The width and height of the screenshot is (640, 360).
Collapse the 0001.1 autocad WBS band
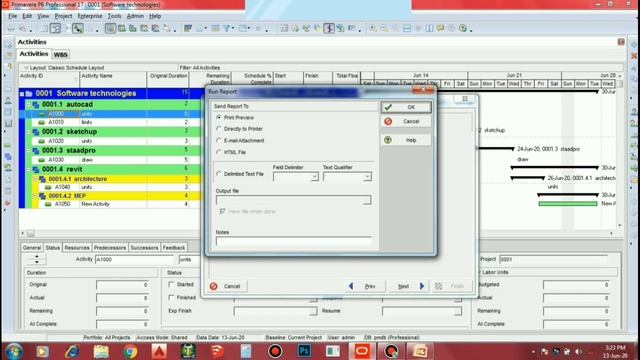(x=29, y=104)
